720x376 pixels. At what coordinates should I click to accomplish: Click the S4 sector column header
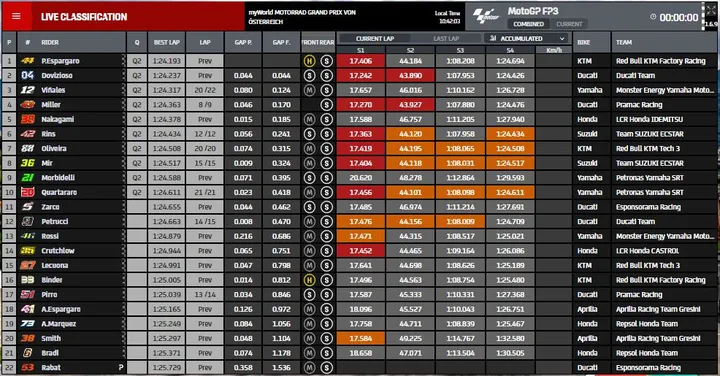pos(510,50)
